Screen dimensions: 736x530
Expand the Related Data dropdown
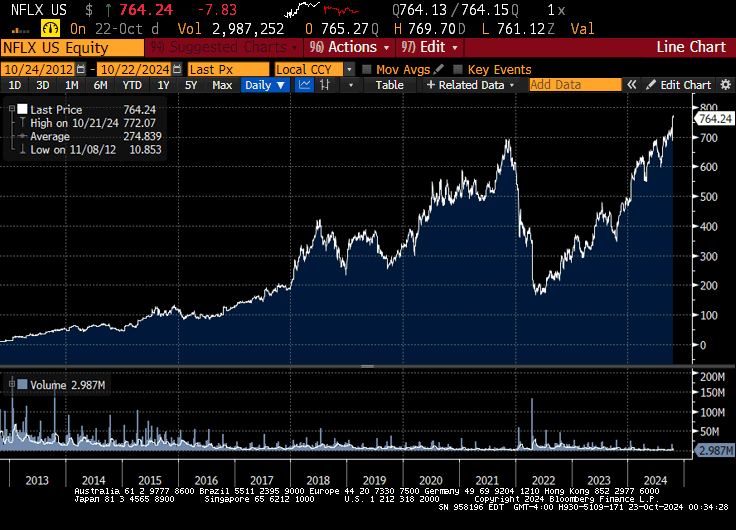pos(471,85)
